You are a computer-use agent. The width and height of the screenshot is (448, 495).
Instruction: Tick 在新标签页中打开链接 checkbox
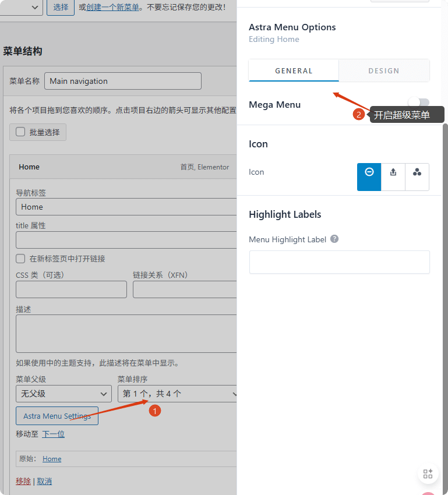[21, 259]
